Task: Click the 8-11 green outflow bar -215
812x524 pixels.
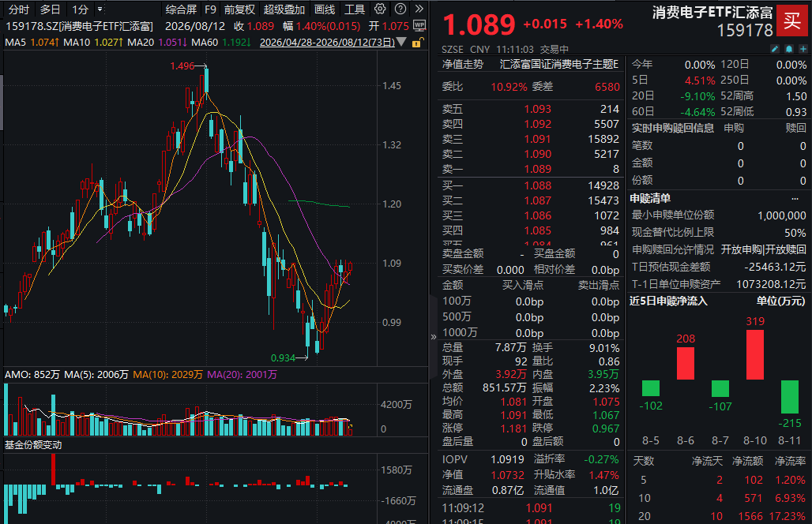Action: click(790, 397)
